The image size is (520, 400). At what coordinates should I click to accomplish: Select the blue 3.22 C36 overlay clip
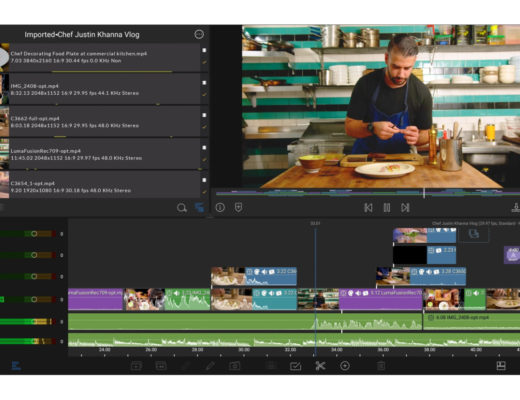pos(254,276)
